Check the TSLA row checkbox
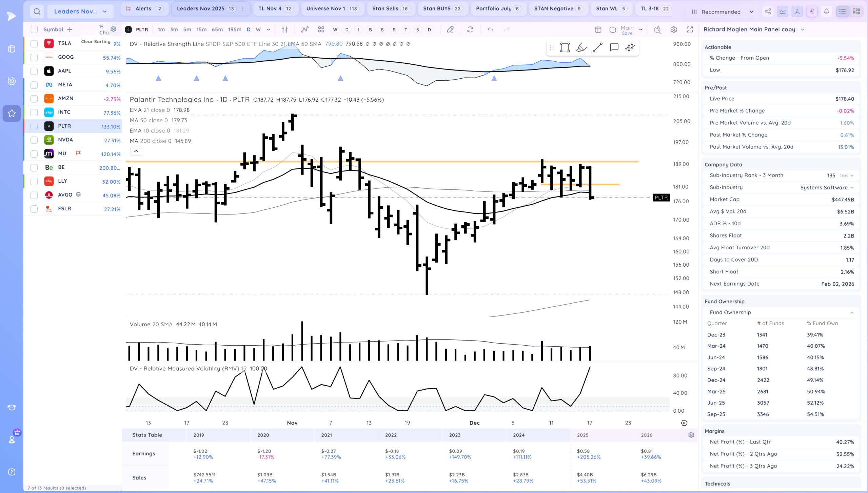868x493 pixels. 34,43
